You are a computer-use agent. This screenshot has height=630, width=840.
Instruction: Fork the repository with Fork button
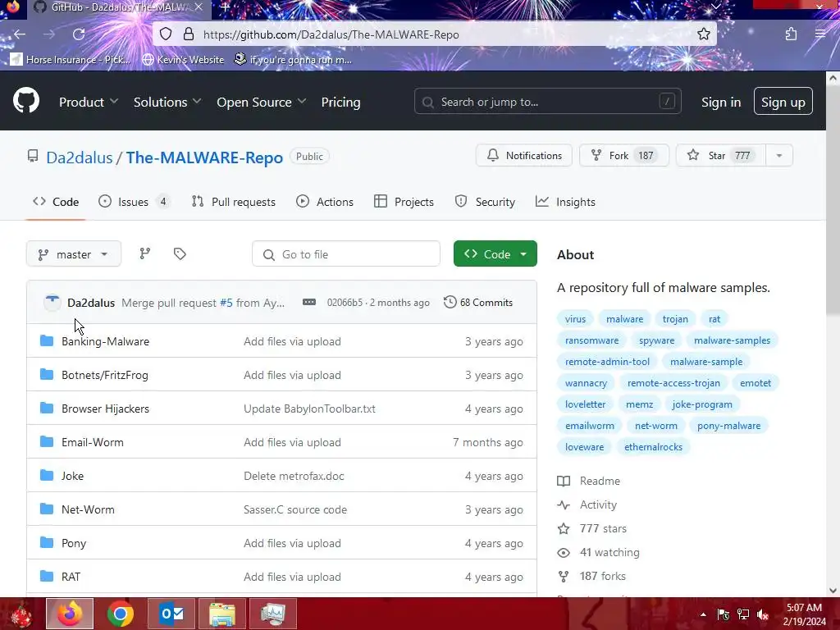624,155
